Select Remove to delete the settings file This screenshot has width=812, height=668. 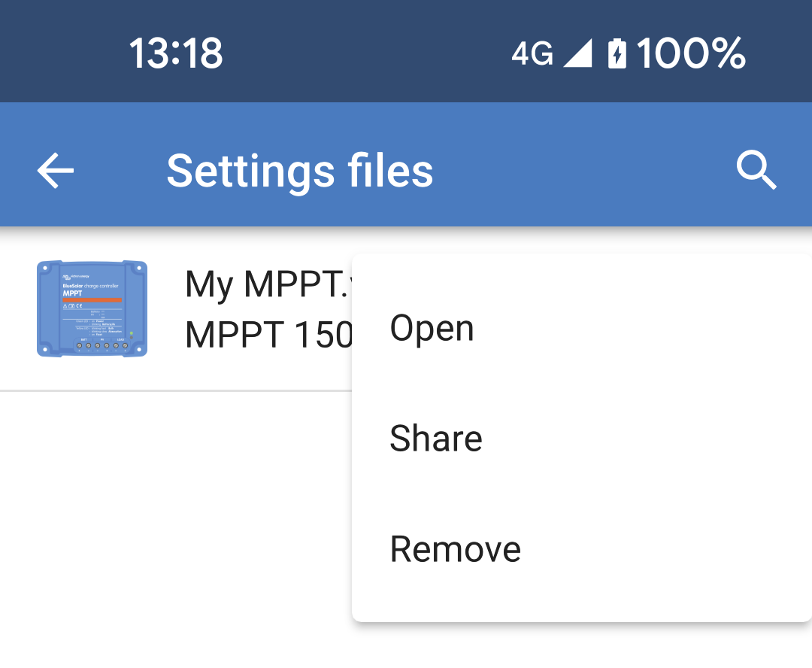coord(455,548)
